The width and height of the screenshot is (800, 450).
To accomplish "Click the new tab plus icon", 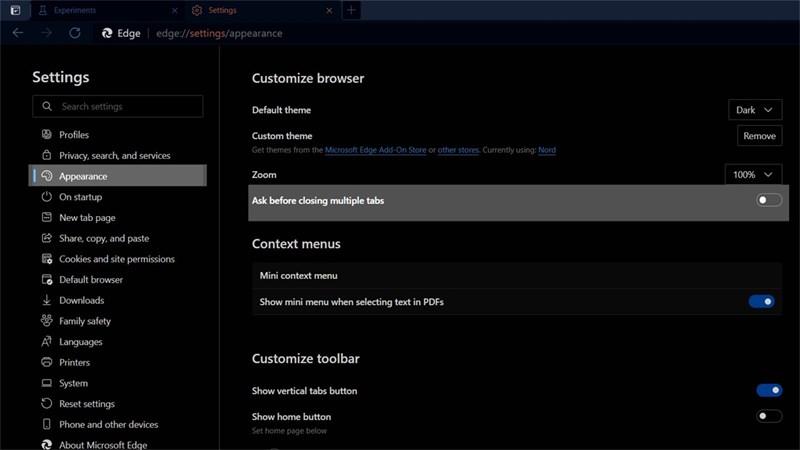I will 350,10.
